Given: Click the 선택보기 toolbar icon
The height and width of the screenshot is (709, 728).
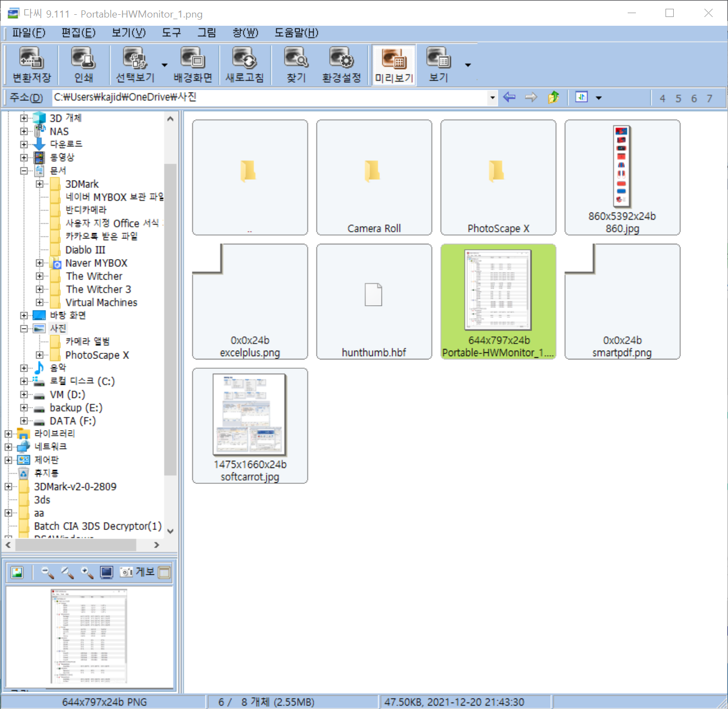Looking at the screenshot, I should 135,65.
